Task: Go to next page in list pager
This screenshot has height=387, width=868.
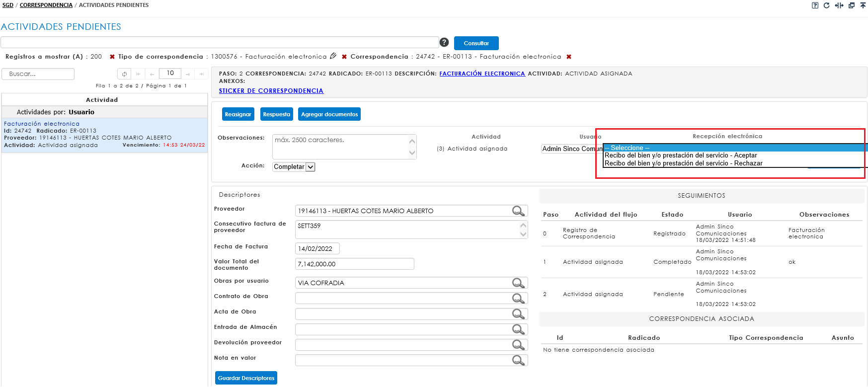Action: [x=188, y=74]
